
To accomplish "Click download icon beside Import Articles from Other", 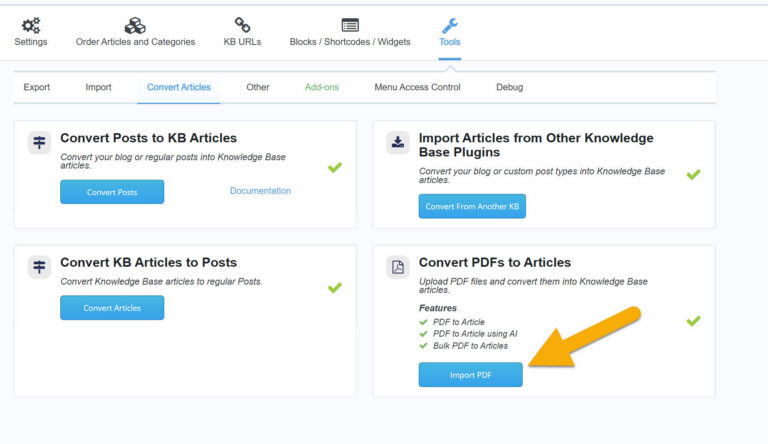I will pyautogui.click(x=398, y=142).
